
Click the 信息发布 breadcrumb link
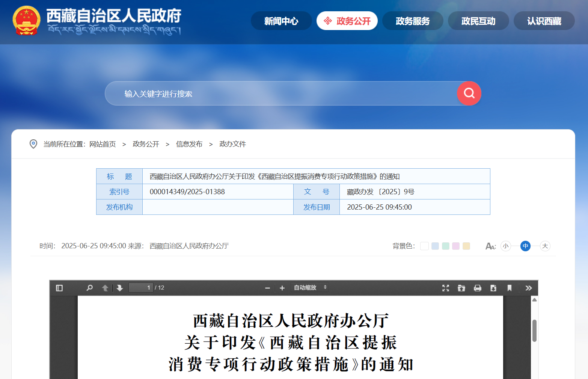189,144
